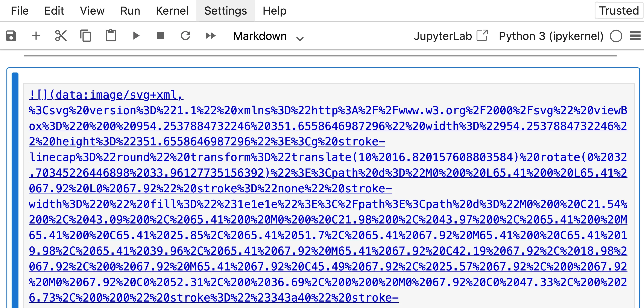Image resolution: width=644 pixels, height=308 pixels.
Task: Restart kernel and run all cells
Action: point(210,36)
